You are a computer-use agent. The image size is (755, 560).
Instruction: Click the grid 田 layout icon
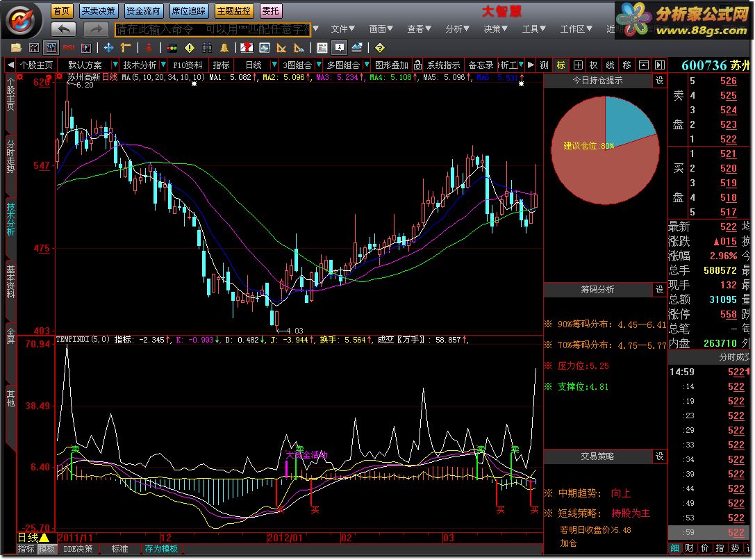point(579,65)
